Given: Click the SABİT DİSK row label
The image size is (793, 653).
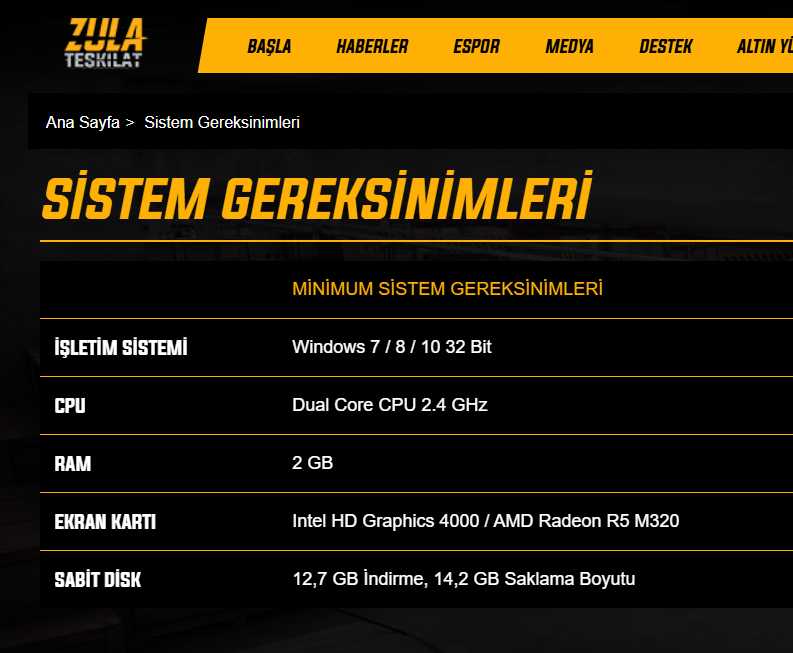Looking at the screenshot, I should [98, 580].
